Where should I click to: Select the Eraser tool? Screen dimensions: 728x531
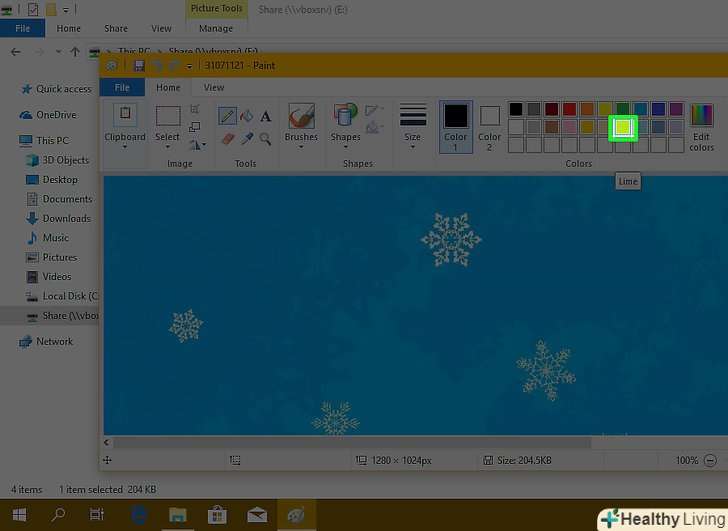228,138
